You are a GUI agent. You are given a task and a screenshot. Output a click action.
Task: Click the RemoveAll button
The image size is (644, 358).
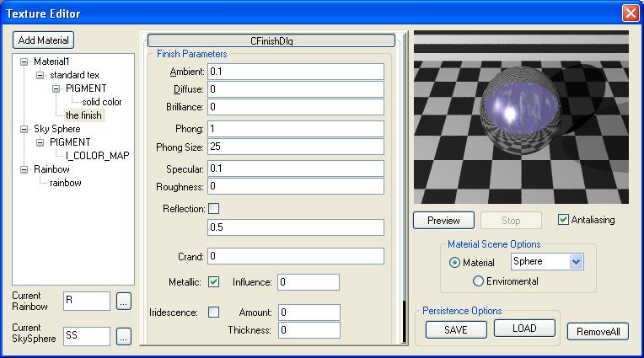tap(598, 332)
